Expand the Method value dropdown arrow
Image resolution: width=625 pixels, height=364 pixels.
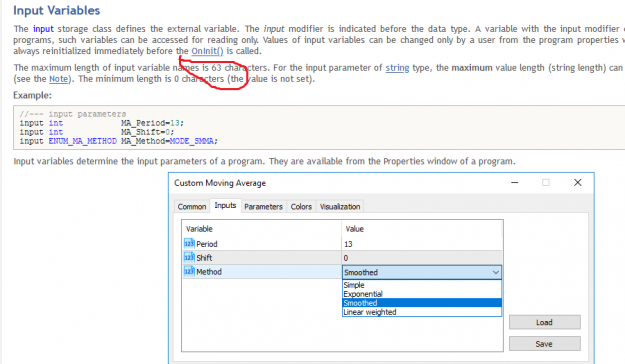(x=495, y=272)
